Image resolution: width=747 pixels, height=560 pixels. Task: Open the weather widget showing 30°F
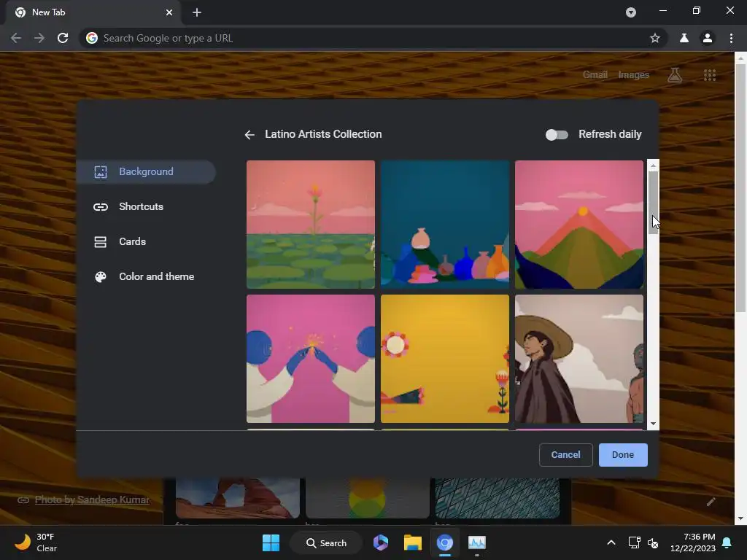(36, 542)
